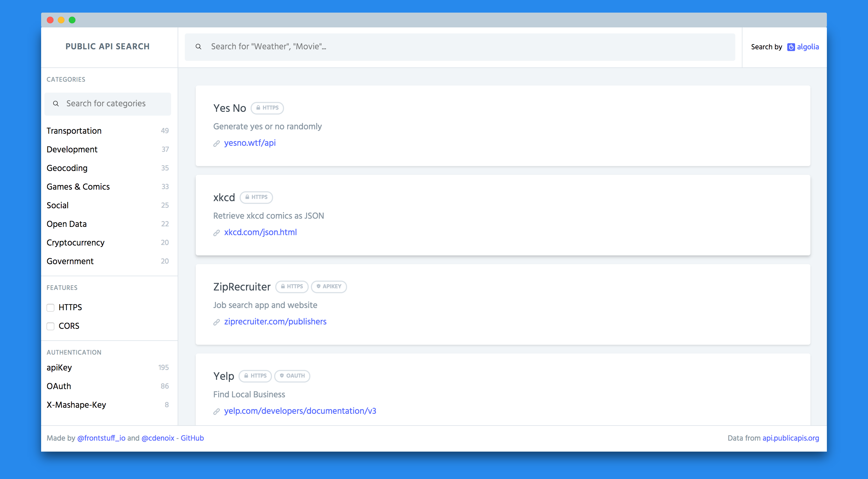
Task: Click the magnifier icon in the category search field
Action: tap(56, 103)
